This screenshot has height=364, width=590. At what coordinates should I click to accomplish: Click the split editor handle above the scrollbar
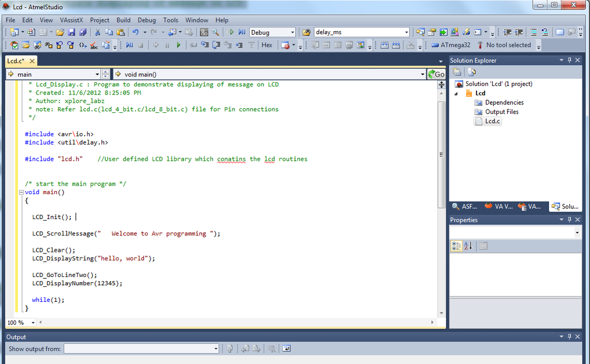(441, 85)
